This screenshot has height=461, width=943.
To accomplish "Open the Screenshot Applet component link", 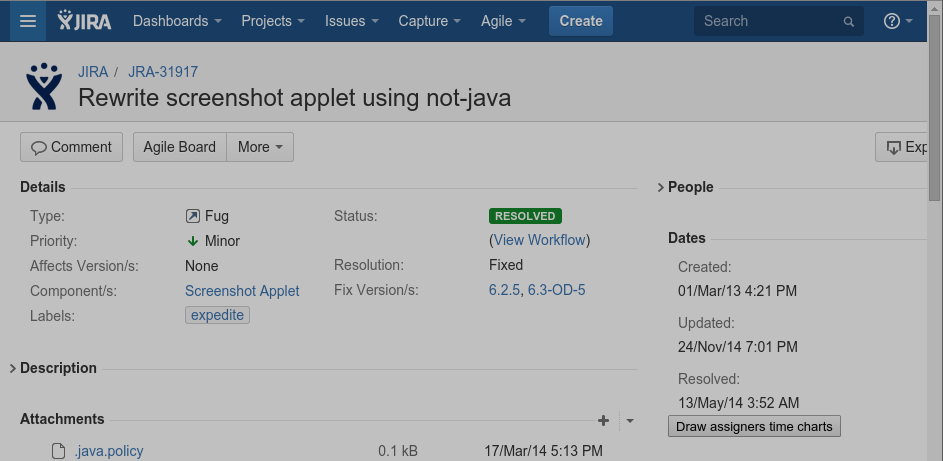I will (242, 291).
